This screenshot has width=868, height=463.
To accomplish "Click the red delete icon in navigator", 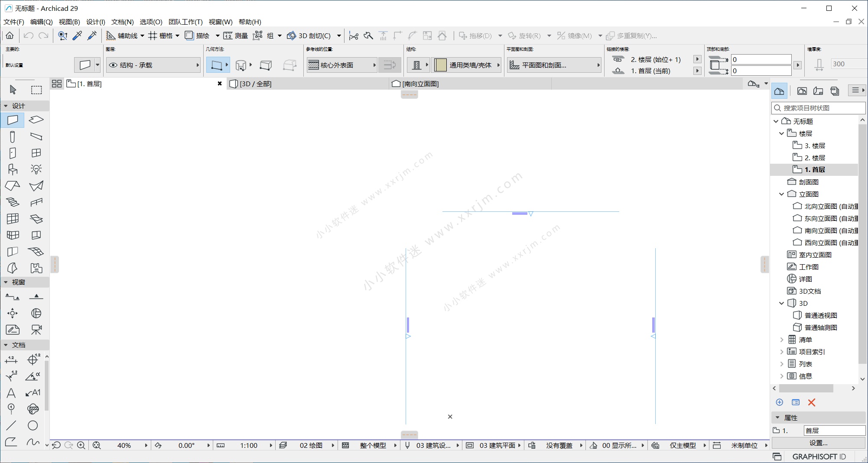I will (812, 402).
